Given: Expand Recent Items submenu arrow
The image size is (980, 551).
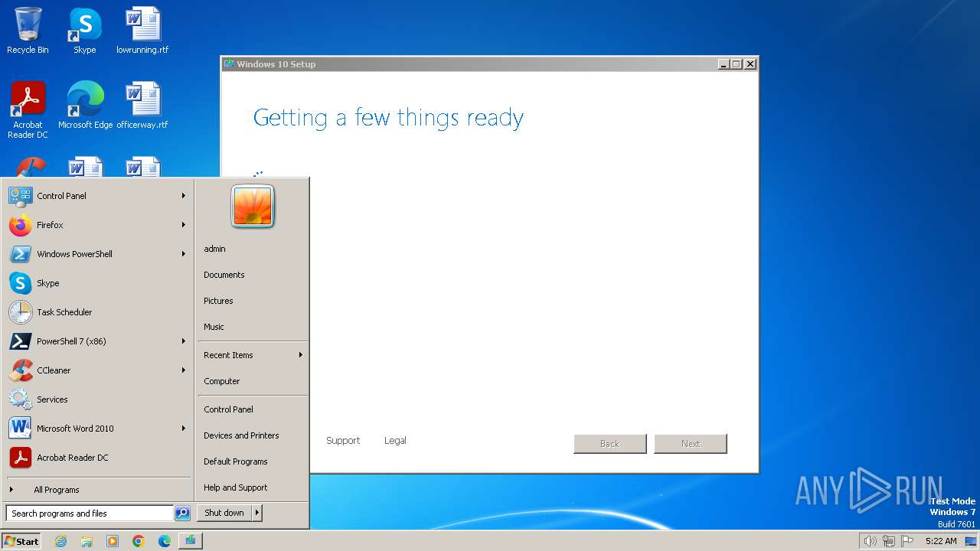Looking at the screenshot, I should point(301,355).
